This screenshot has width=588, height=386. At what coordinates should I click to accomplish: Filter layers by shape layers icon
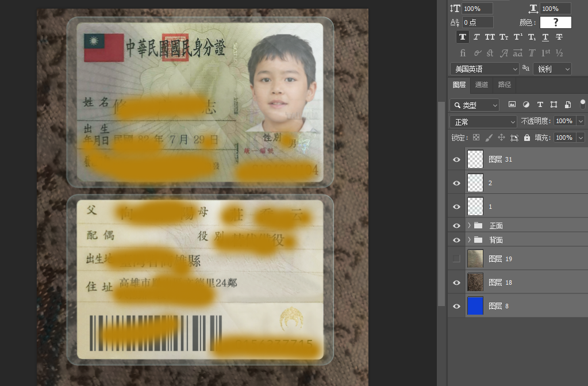click(554, 104)
